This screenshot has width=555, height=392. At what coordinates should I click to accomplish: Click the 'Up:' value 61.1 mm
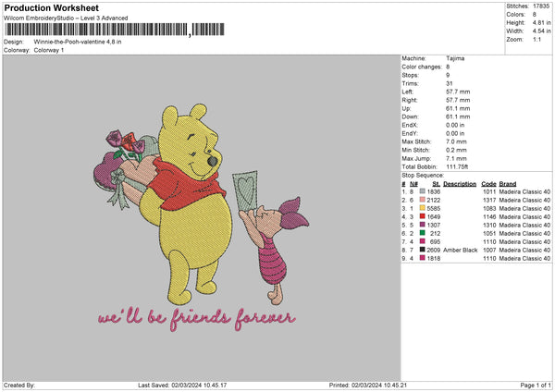pyautogui.click(x=458, y=108)
